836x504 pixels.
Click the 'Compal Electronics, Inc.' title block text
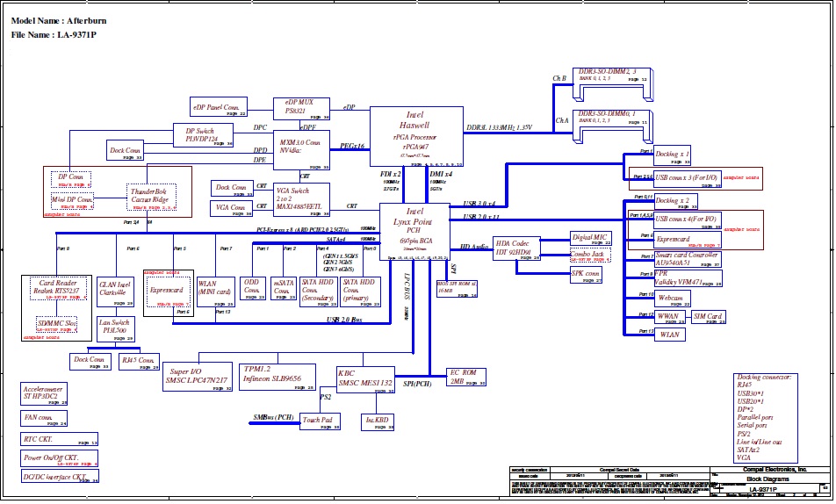tap(775, 470)
